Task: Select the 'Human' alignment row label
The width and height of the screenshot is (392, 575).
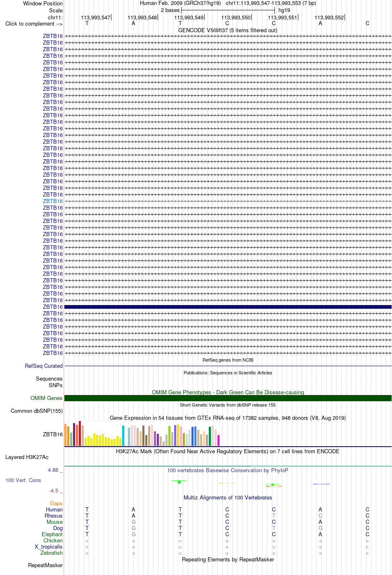Action: [x=54, y=509]
